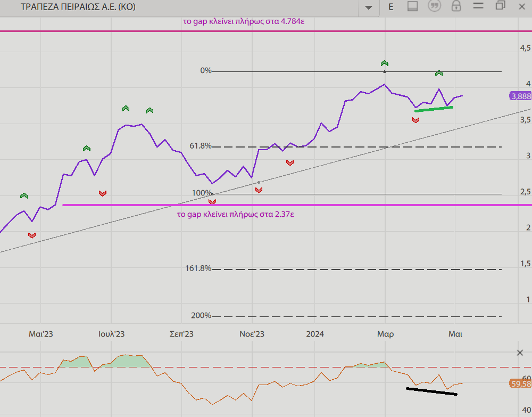Click the red down marker below green support line
Viewport: 532px width, 417px height.
pos(415,120)
